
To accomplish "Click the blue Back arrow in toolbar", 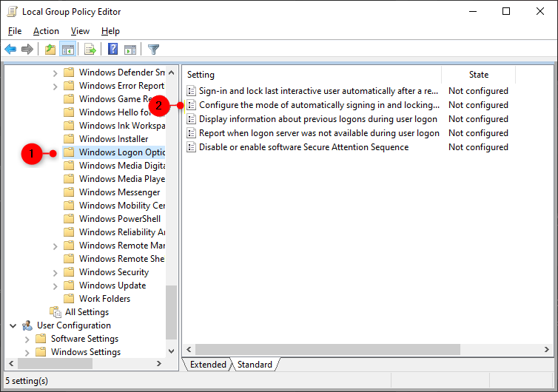I will click(x=10, y=50).
